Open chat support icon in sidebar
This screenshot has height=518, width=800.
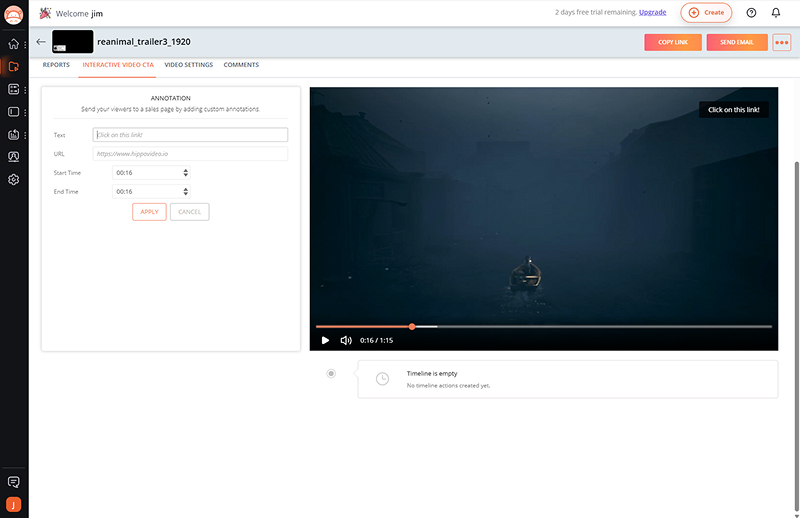pos(14,482)
